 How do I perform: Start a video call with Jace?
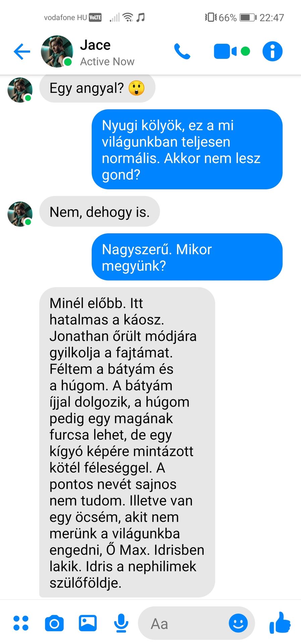(225, 51)
